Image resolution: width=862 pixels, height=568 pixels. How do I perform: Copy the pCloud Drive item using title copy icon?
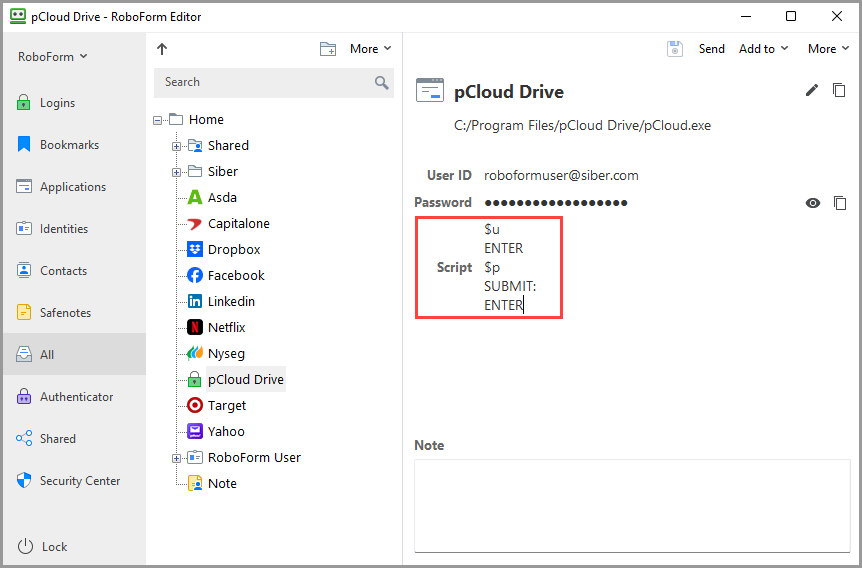coord(839,91)
